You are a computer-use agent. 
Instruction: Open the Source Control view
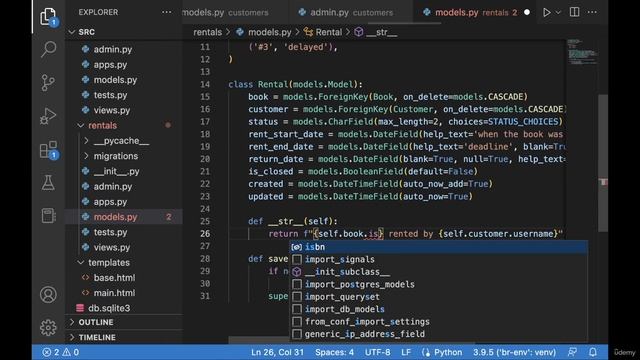[48, 82]
